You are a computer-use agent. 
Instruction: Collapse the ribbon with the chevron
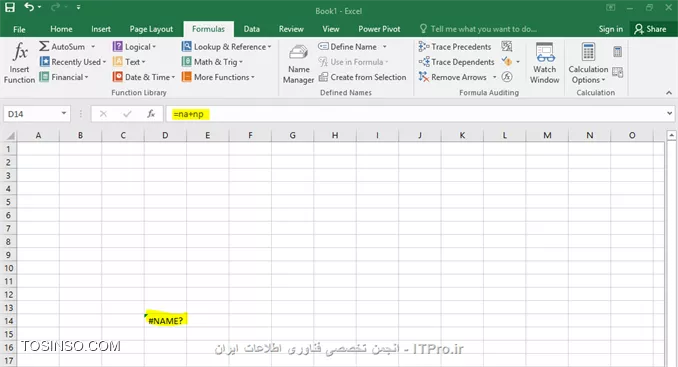pos(668,93)
